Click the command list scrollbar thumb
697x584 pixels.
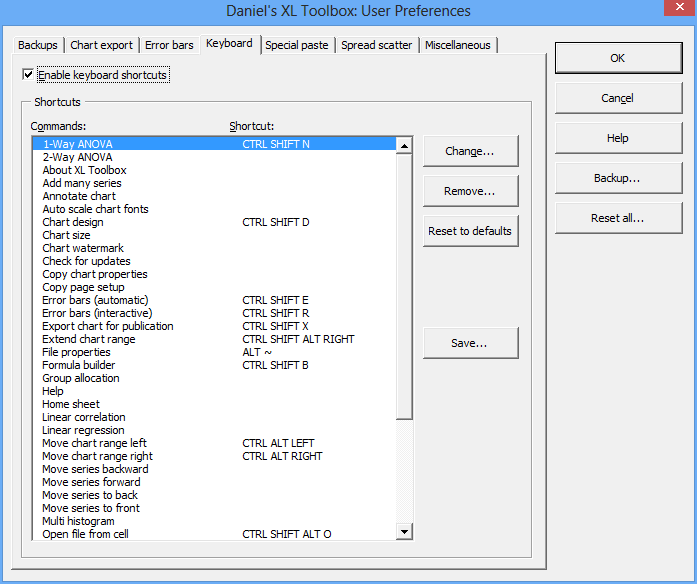pos(404,287)
